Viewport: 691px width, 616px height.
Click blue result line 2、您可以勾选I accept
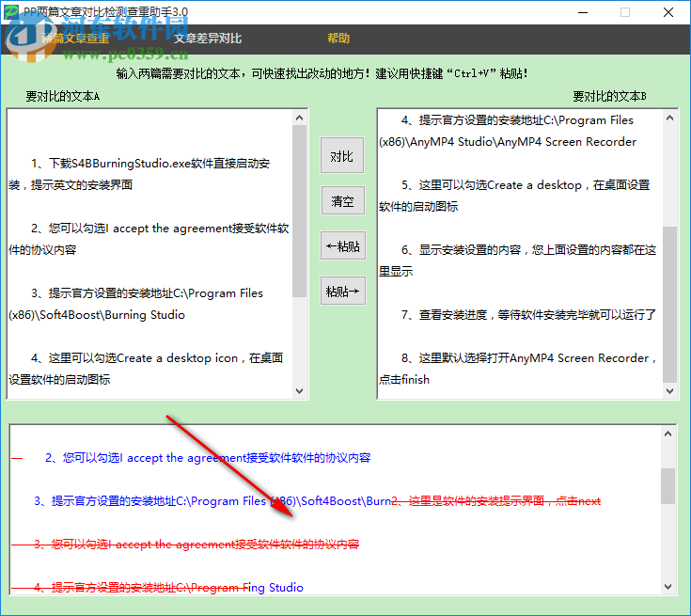(x=208, y=458)
